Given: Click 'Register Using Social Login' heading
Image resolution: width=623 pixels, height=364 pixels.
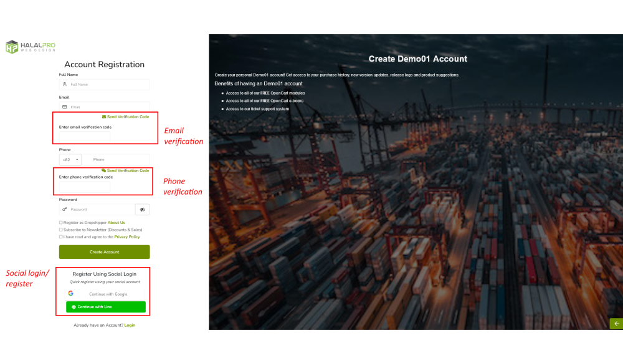Looking at the screenshot, I should pyautogui.click(x=105, y=274).
